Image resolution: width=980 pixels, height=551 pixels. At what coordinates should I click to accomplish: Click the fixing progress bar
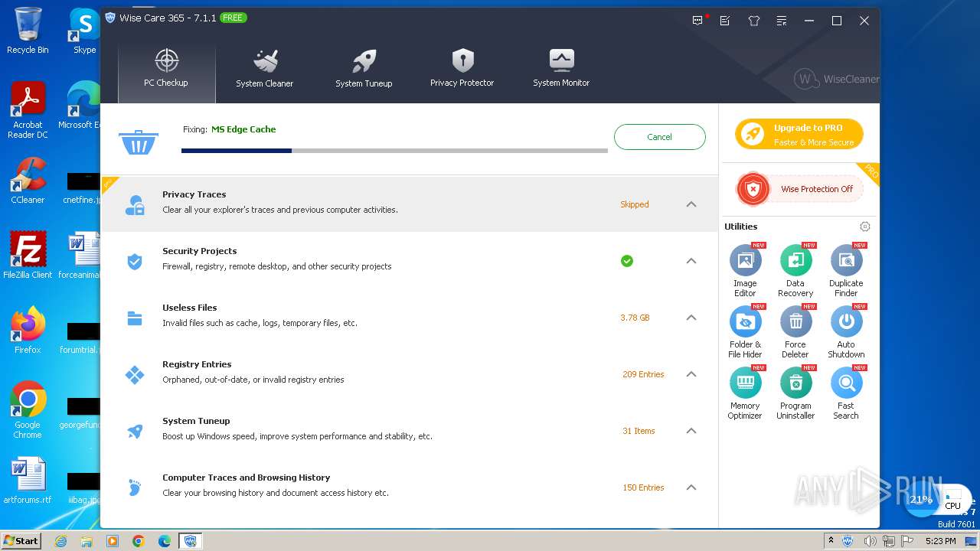pos(394,151)
